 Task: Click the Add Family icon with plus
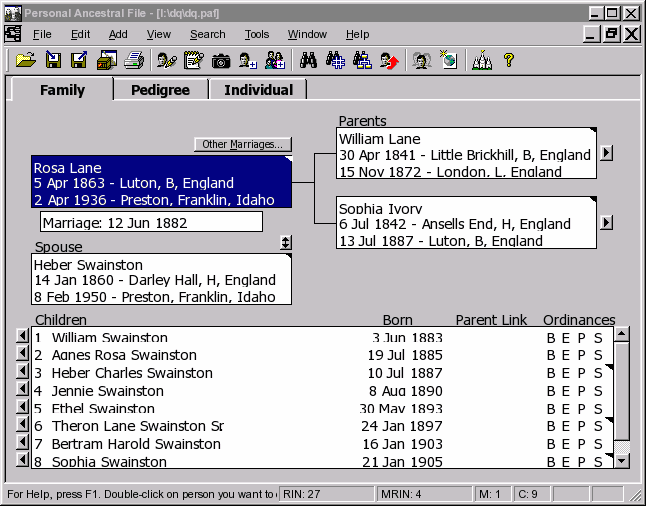(x=275, y=61)
